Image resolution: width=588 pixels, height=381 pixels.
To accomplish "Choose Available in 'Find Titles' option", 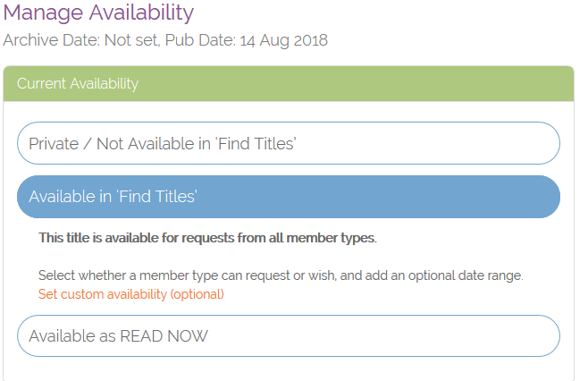I will click(x=288, y=197).
